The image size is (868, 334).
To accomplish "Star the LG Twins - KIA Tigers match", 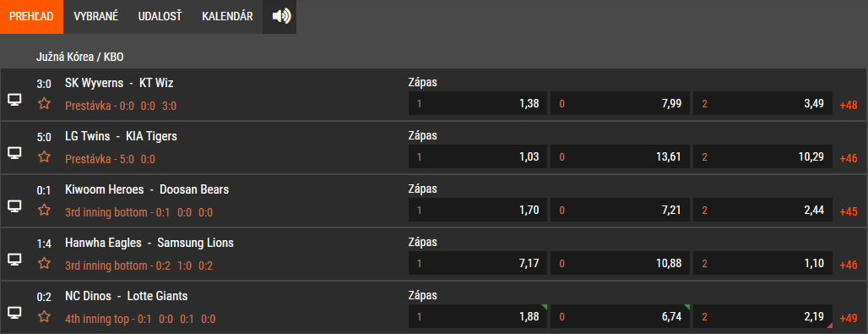I will point(44,157).
